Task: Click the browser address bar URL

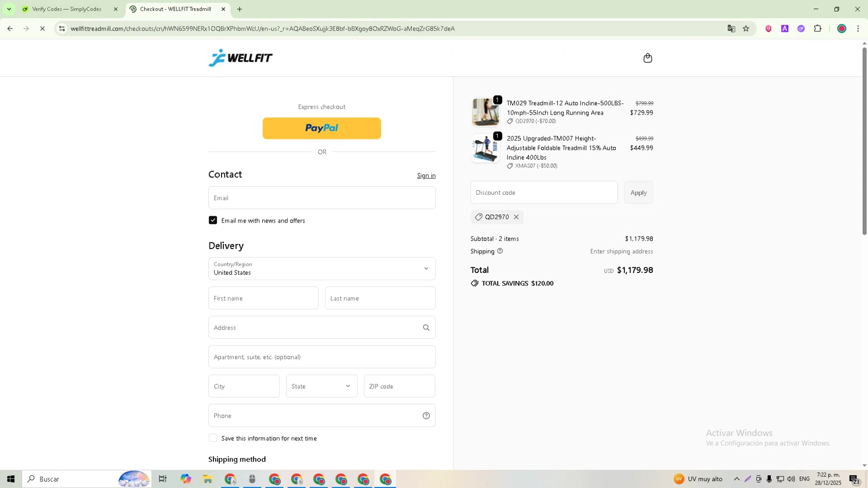Action: pyautogui.click(x=263, y=28)
